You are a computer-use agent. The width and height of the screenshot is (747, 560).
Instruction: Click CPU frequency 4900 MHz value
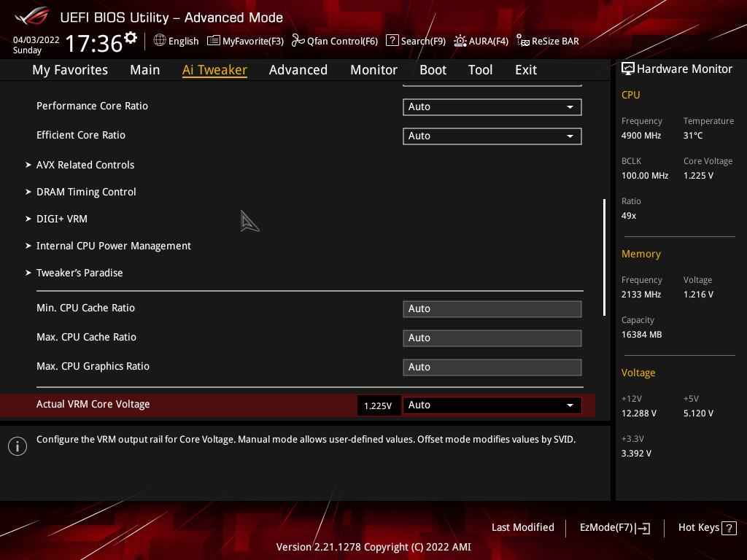(641, 136)
